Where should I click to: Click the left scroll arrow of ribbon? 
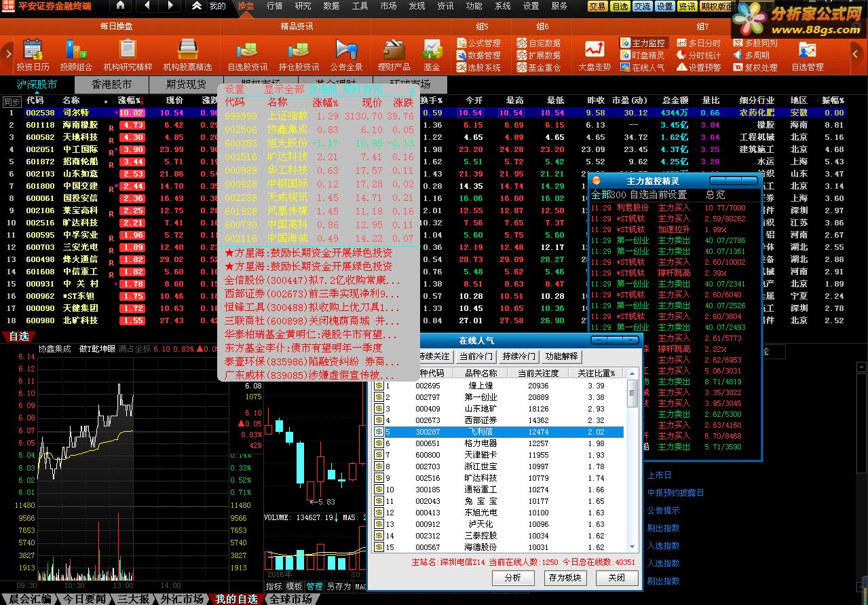tap(7, 54)
